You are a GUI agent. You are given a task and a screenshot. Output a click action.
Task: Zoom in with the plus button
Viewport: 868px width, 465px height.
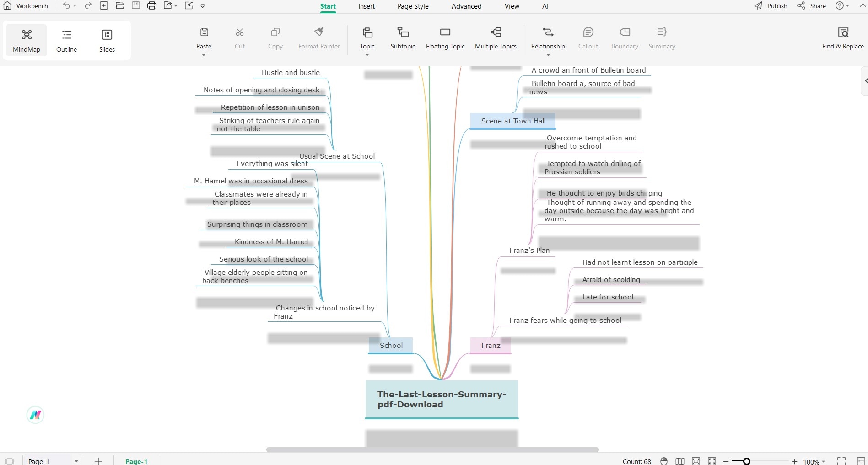795,461
